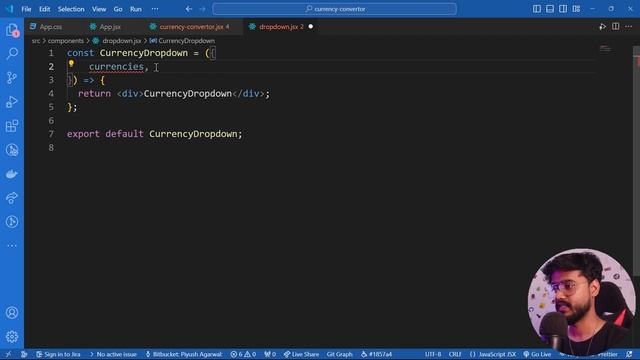Go forward using the navigation arrow
Screen dimensions: 640x360
pos(202,9)
